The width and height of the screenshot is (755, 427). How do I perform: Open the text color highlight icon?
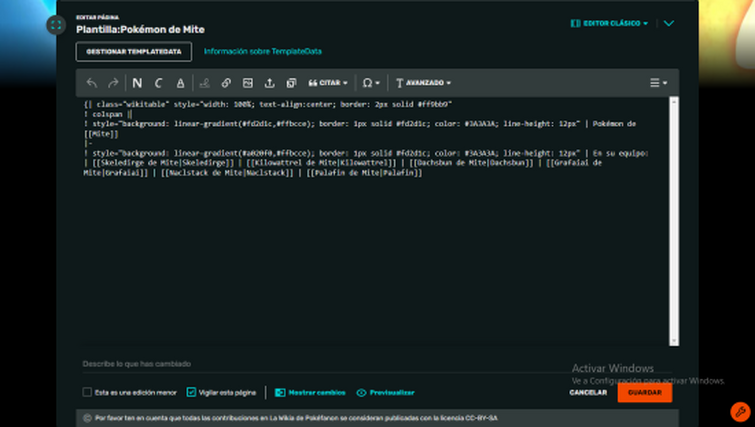pyautogui.click(x=180, y=83)
